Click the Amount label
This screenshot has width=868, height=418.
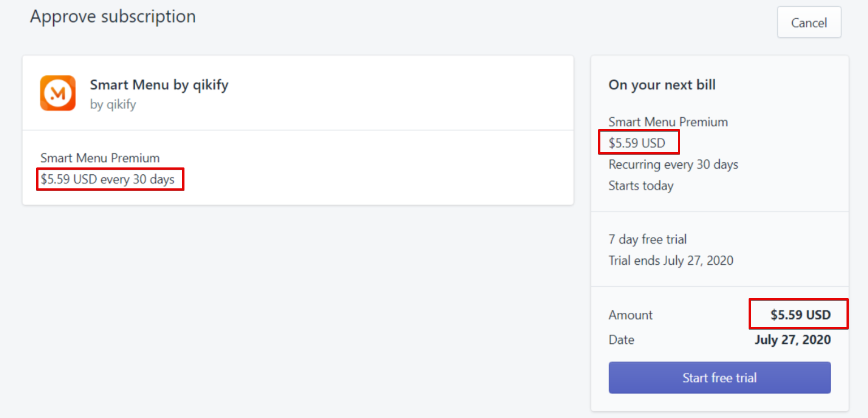click(x=630, y=315)
